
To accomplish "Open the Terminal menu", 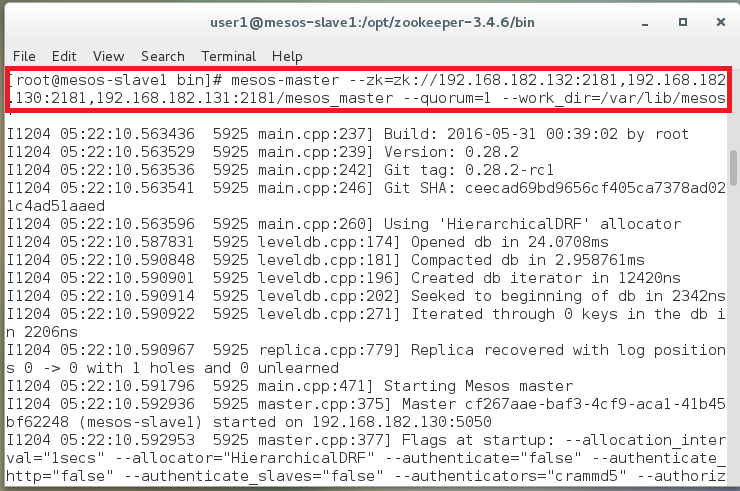I will pyautogui.click(x=228, y=56).
